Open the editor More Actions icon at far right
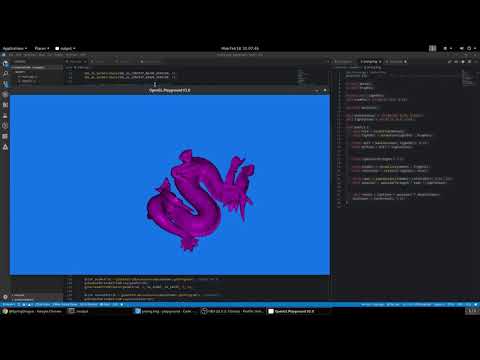 click(x=476, y=62)
